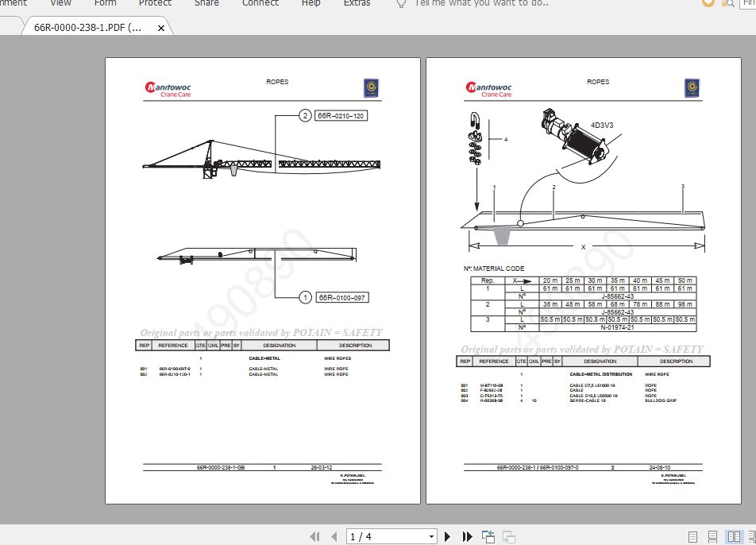Click the Tell me what you want field
756x545 pixels.
[x=469, y=4]
